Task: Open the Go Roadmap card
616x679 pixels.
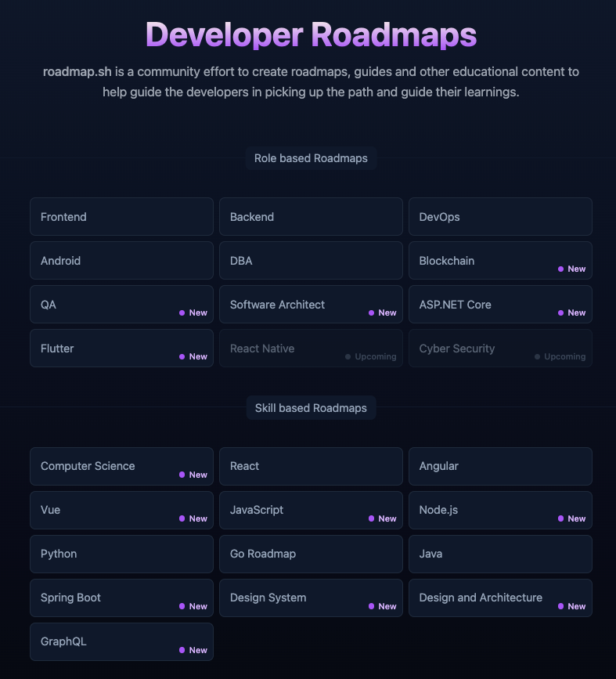Action: pos(311,554)
